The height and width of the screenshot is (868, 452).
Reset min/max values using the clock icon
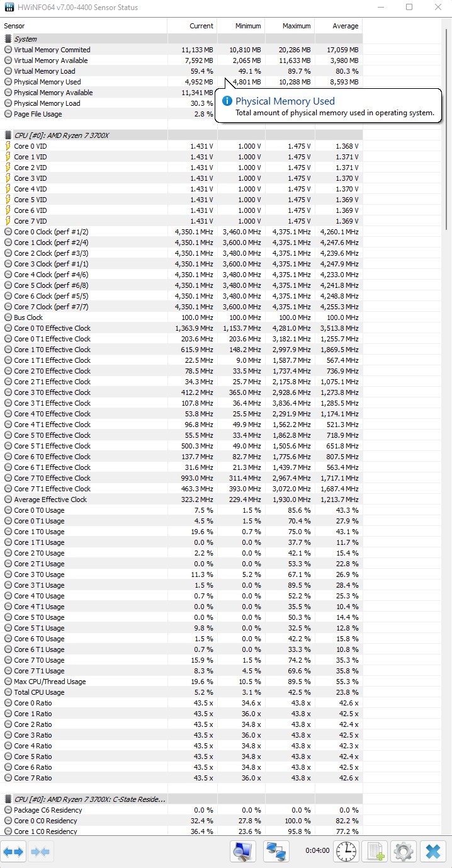pyautogui.click(x=346, y=851)
